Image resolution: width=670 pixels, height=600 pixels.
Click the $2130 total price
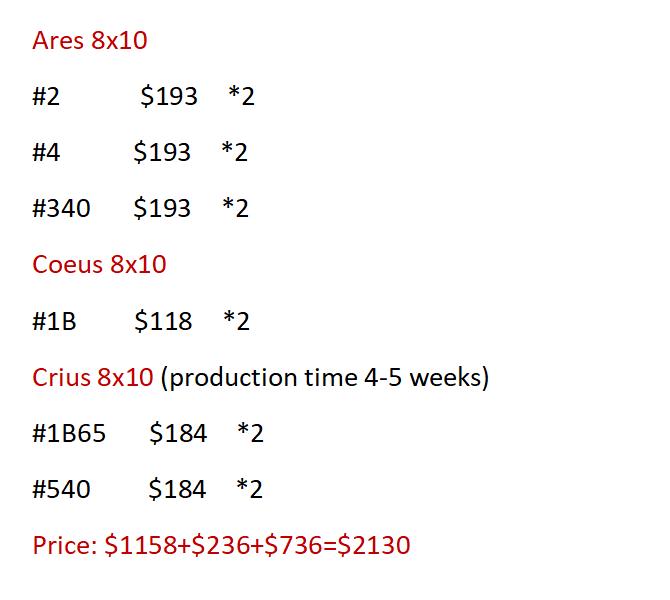click(374, 545)
